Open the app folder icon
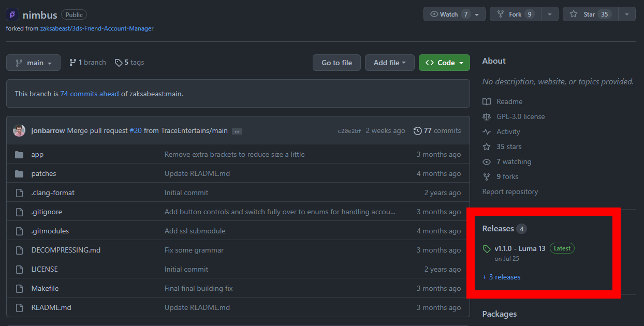The image size is (644, 326). (20, 154)
